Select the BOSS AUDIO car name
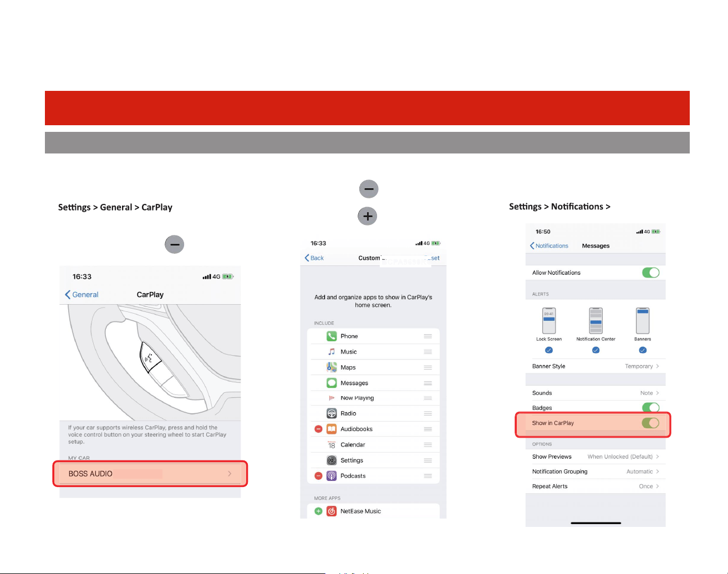The image size is (728, 574). click(x=90, y=474)
